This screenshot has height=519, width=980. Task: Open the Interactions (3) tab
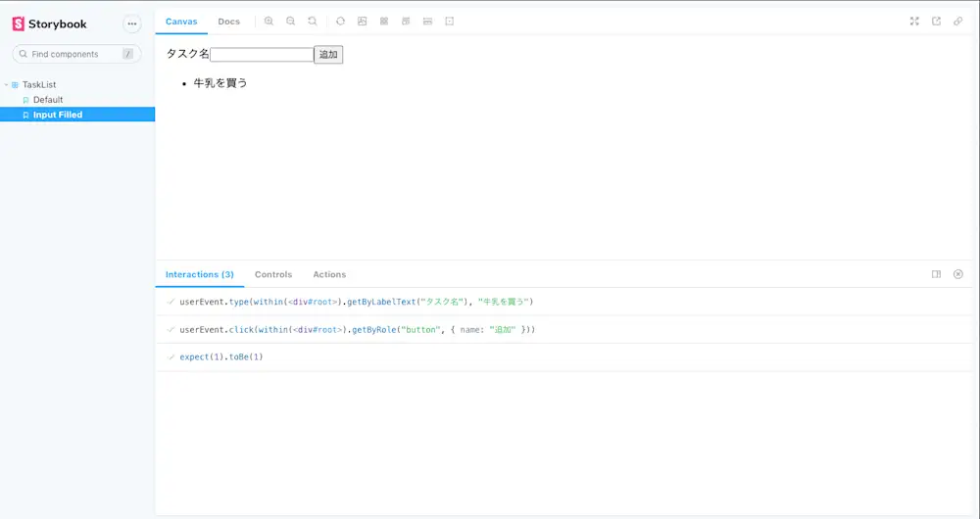199,274
